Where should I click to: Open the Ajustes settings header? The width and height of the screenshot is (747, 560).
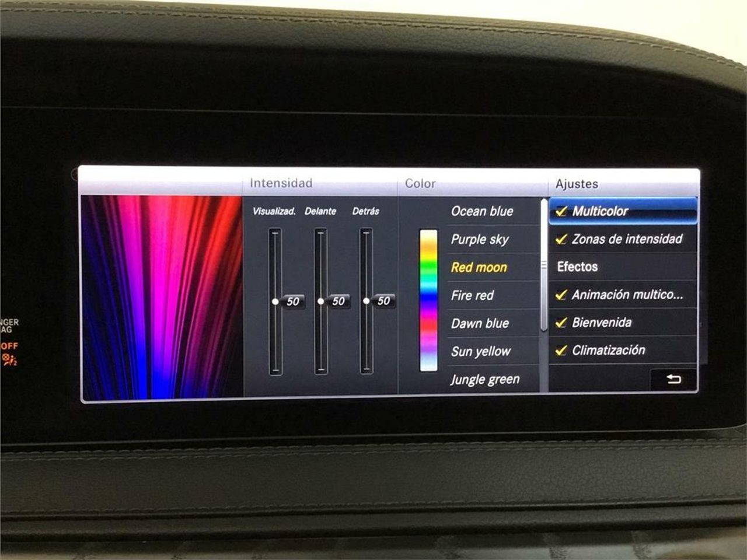pyautogui.click(x=577, y=184)
